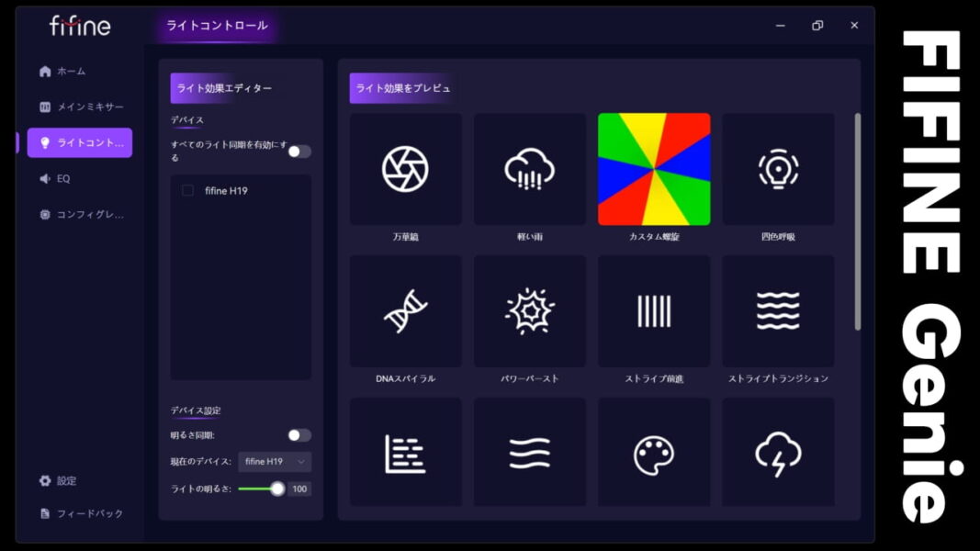Toggle すべてのライト同期 switch
This screenshot has height=551, width=980.
[299, 152]
